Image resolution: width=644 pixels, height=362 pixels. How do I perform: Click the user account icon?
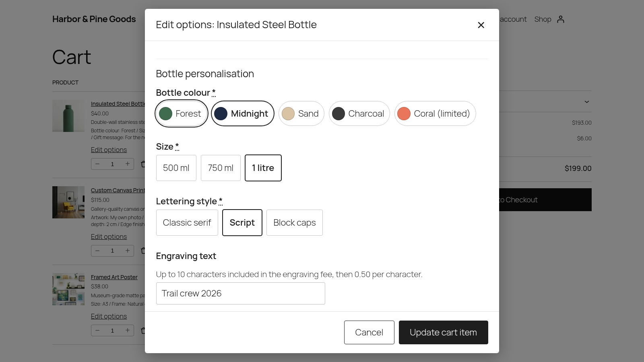coord(561,19)
